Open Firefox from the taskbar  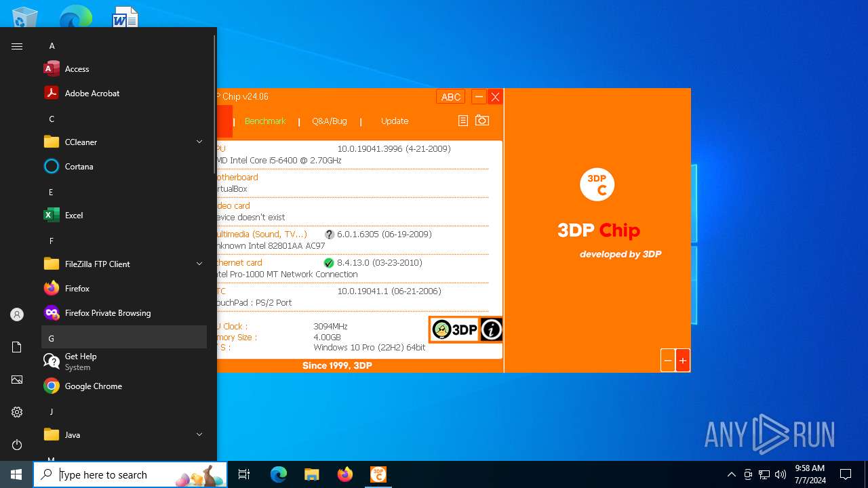[x=344, y=474]
